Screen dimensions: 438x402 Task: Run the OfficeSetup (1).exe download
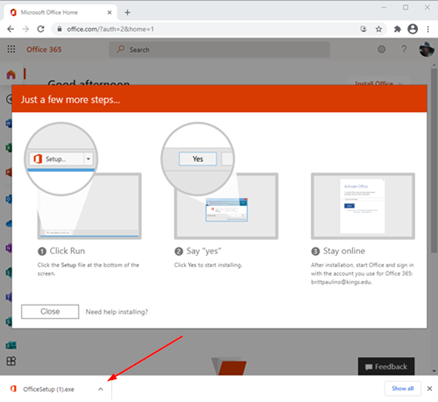[x=49, y=389]
